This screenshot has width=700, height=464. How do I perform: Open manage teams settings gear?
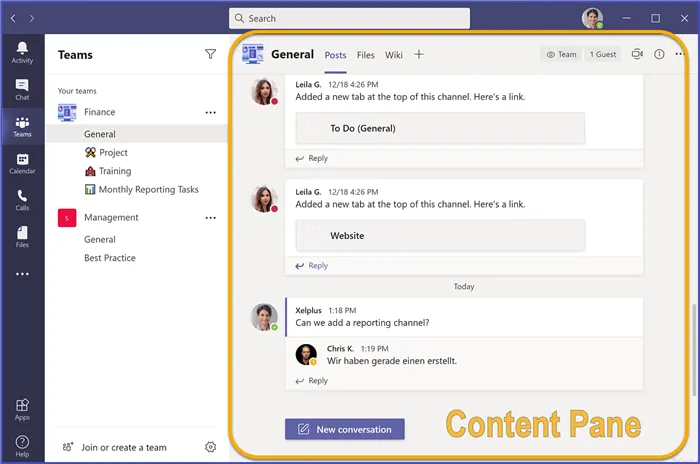(210, 447)
